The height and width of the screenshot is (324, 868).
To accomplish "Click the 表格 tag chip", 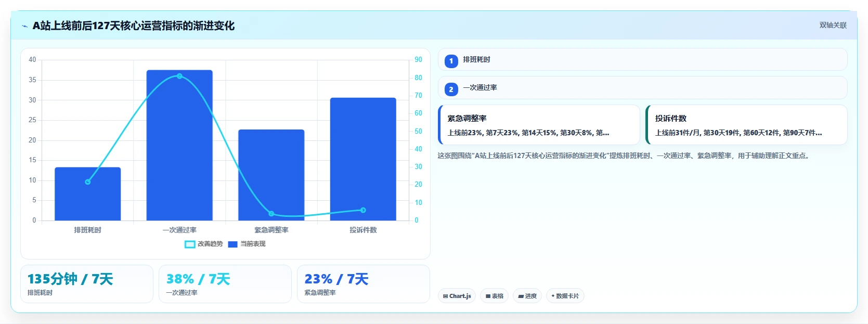I will pyautogui.click(x=494, y=296).
